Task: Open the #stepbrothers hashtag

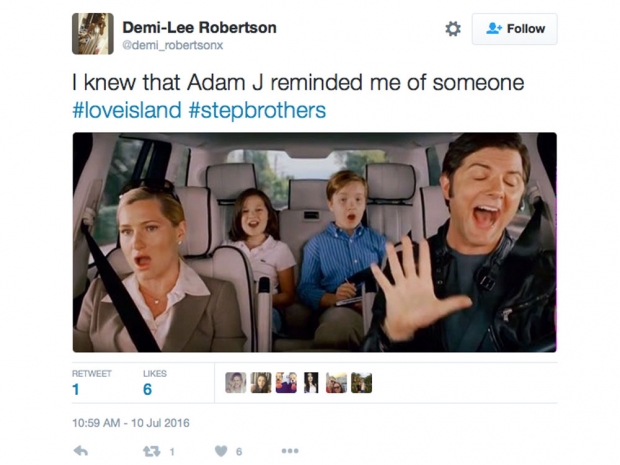Action: pos(257,110)
